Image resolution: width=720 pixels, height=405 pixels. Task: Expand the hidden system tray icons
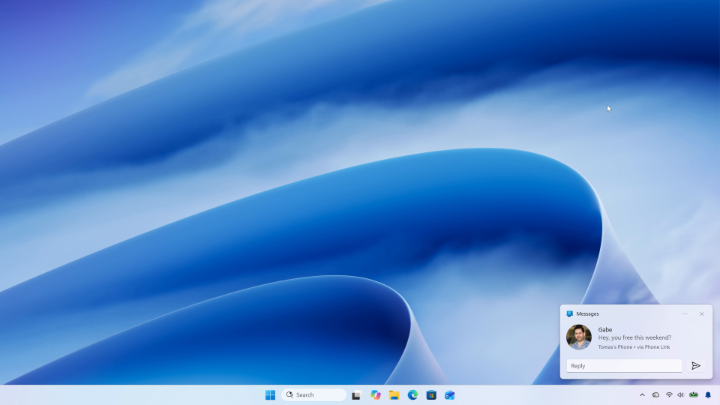point(642,395)
